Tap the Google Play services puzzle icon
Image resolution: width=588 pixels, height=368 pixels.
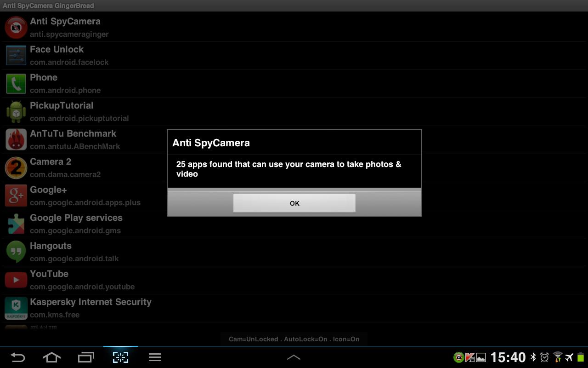(x=16, y=224)
